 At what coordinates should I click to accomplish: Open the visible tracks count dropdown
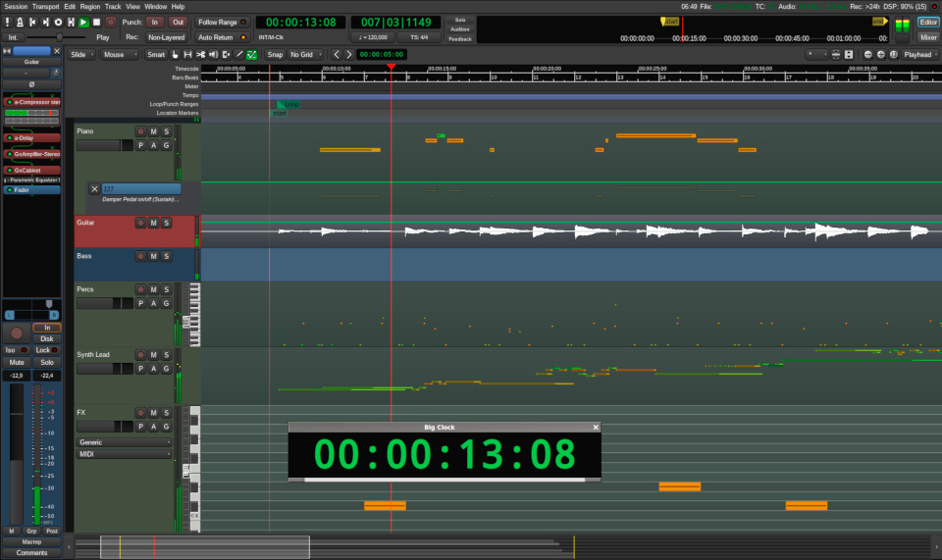(x=816, y=55)
